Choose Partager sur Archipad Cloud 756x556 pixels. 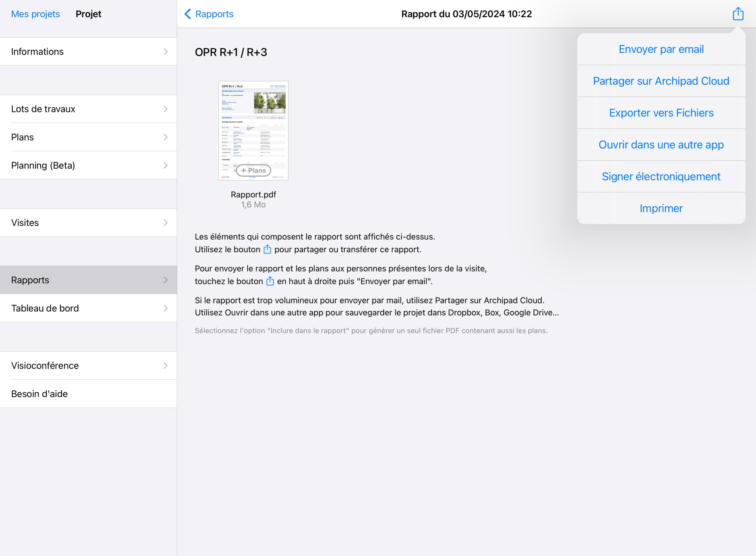(x=661, y=81)
